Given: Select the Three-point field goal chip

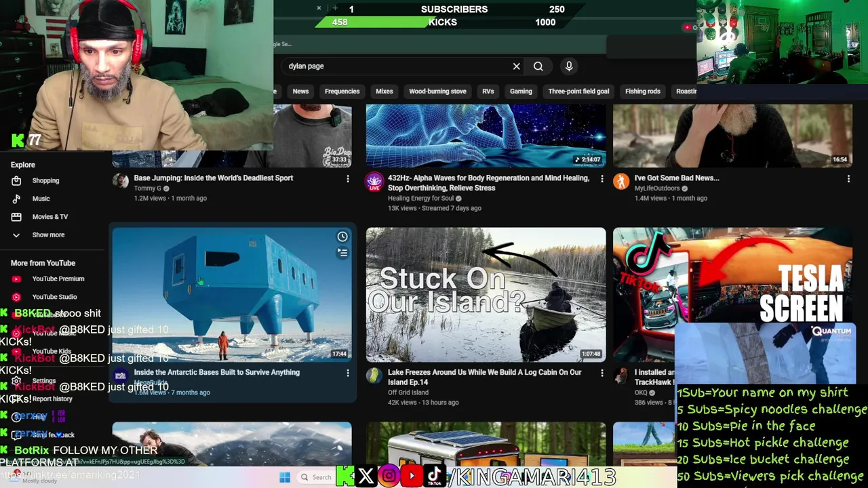Looking at the screenshot, I should pyautogui.click(x=578, y=91).
